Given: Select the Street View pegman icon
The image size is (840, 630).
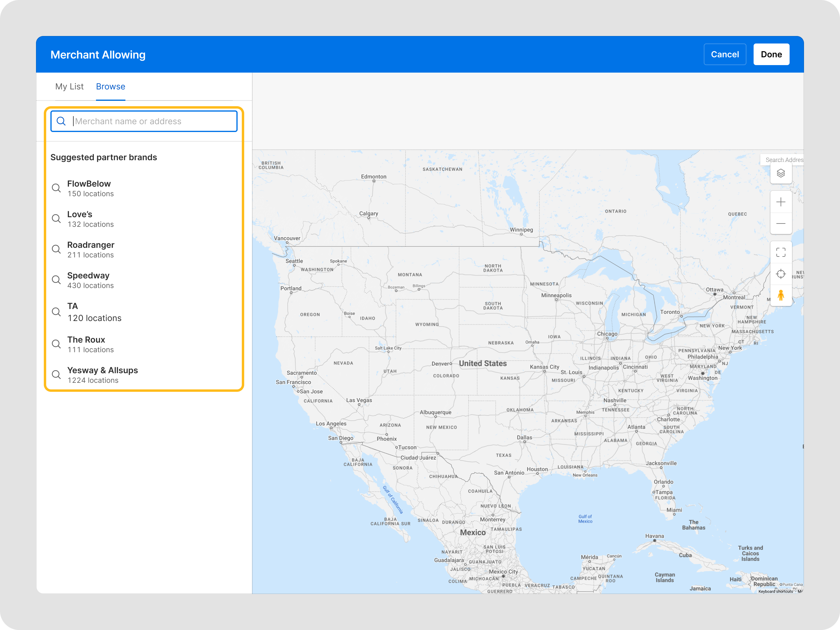Looking at the screenshot, I should tap(780, 295).
